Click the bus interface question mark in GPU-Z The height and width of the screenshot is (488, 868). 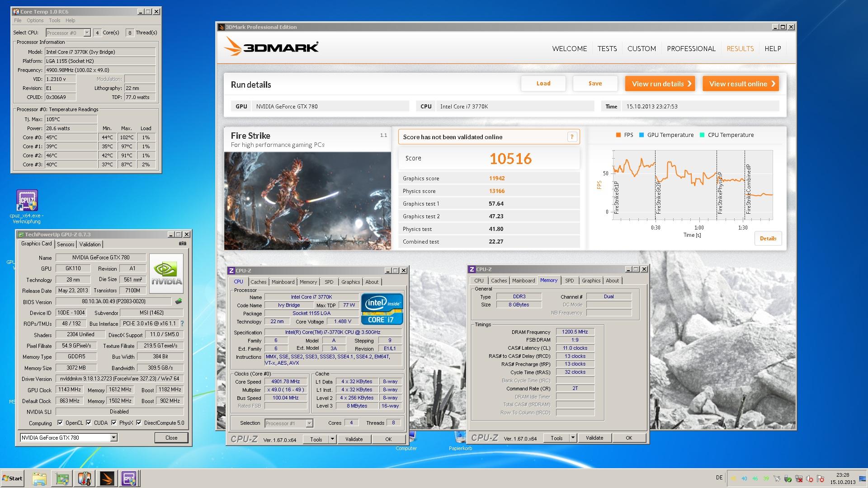point(182,324)
